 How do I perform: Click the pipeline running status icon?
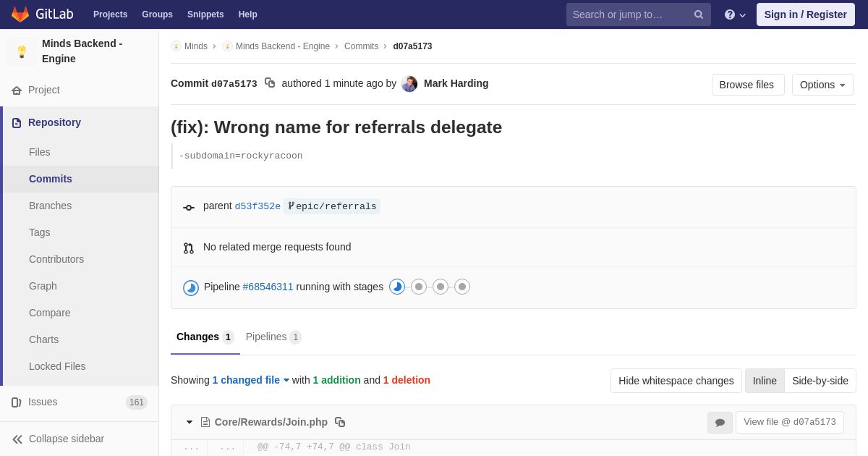point(191,288)
